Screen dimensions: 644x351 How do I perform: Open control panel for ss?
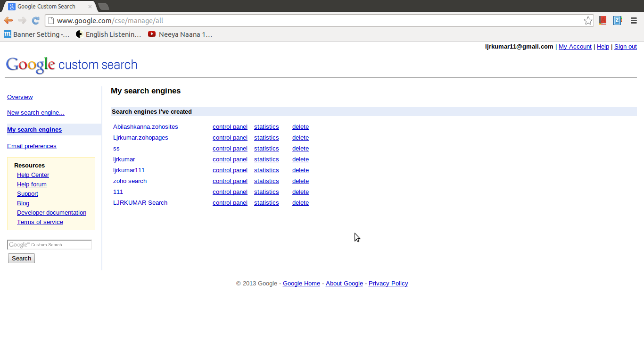pos(230,149)
